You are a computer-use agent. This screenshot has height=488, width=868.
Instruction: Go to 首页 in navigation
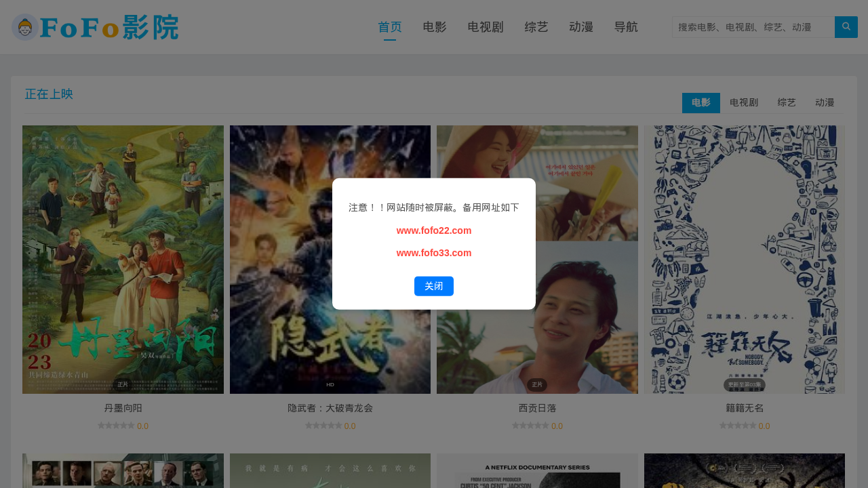click(x=389, y=27)
